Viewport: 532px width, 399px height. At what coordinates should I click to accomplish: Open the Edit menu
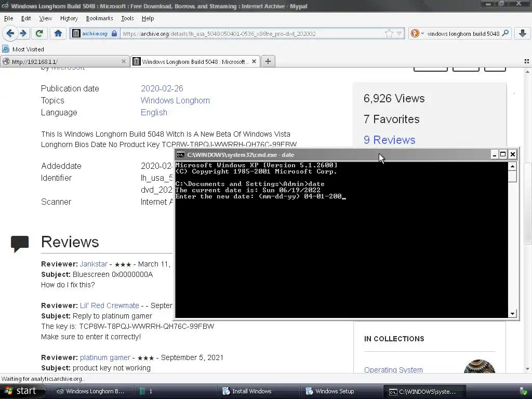point(26,18)
